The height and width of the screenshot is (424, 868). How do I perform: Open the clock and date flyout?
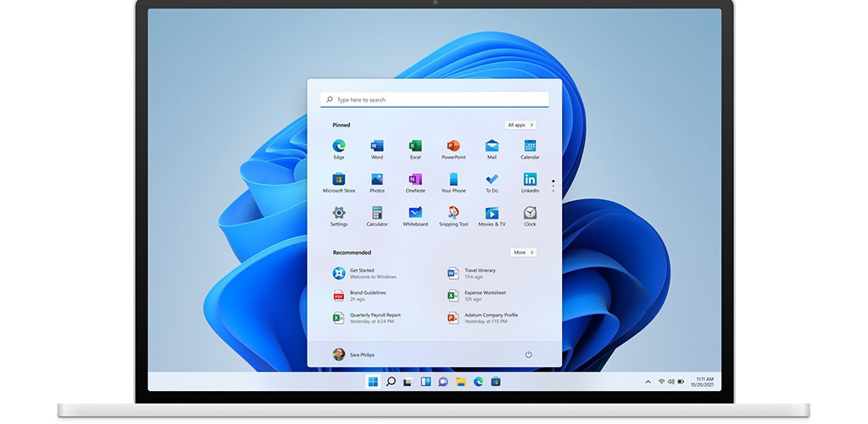[703, 382]
